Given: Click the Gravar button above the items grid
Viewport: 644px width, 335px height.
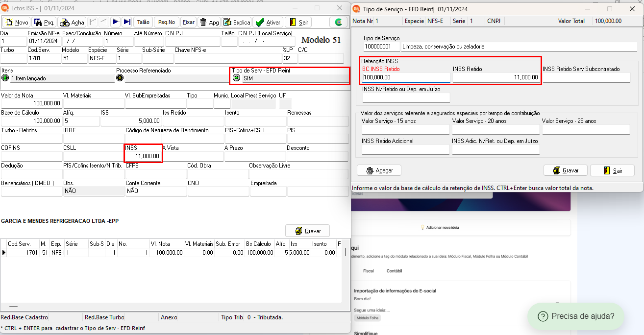Looking at the screenshot, I should [307, 231].
